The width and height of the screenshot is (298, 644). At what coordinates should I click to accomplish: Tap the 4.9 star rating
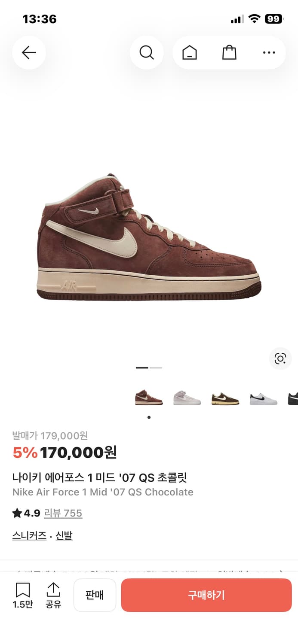(26, 513)
